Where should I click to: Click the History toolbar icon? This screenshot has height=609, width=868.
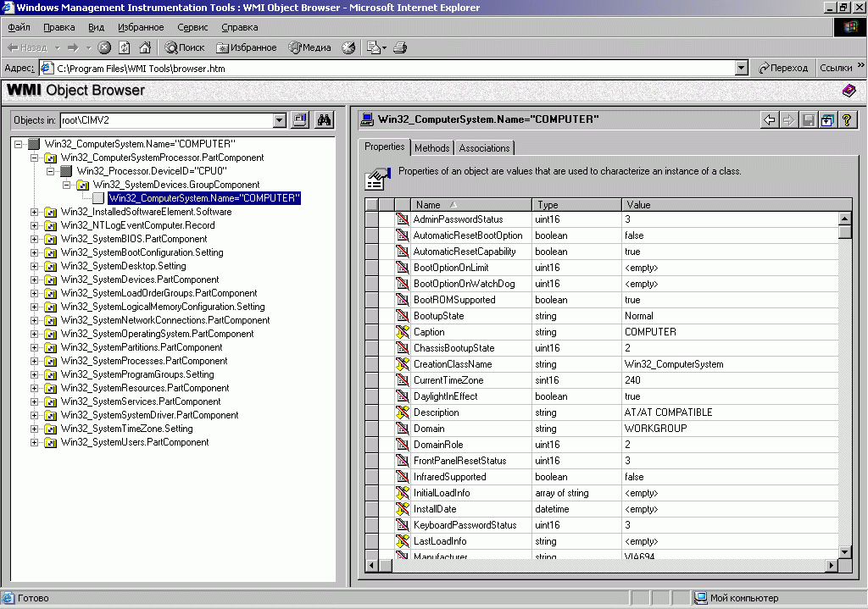pyautogui.click(x=348, y=47)
